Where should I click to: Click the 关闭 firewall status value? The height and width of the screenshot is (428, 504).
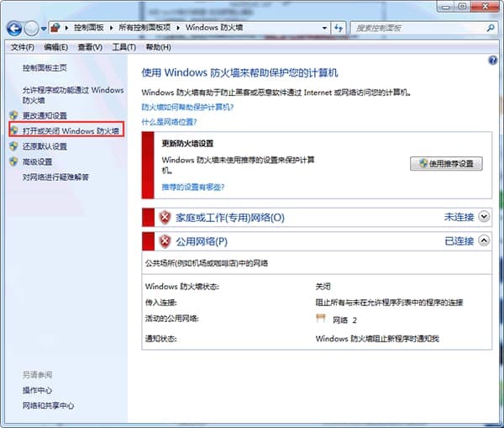tap(323, 287)
